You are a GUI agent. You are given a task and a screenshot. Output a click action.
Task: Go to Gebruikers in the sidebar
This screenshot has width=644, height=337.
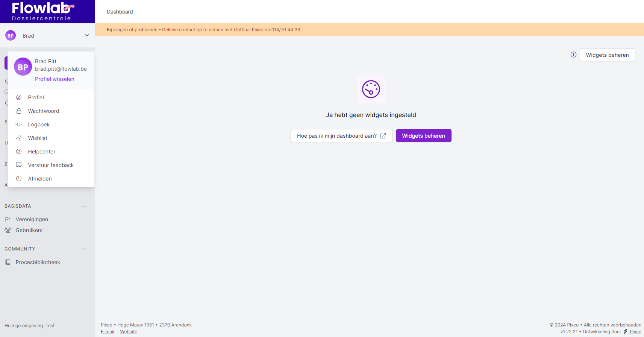pos(29,230)
